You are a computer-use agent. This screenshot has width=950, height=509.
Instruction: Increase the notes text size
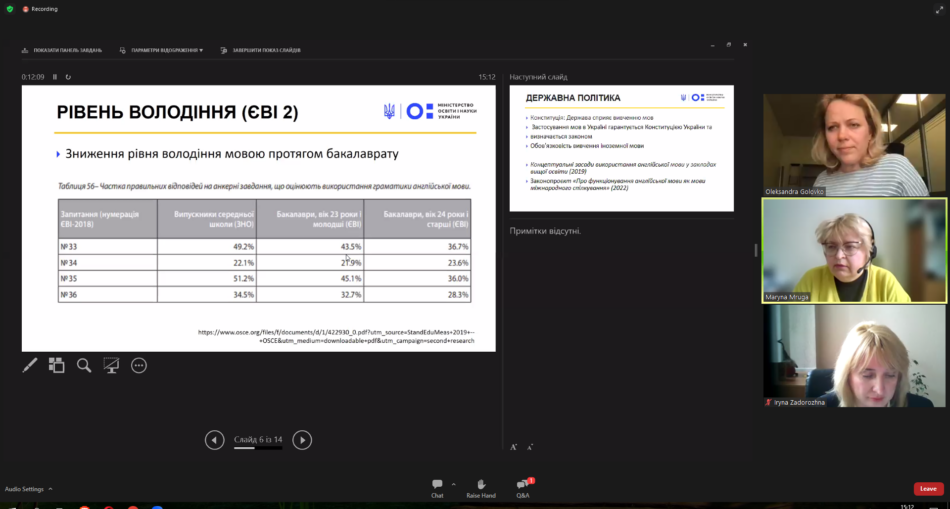pos(514,447)
